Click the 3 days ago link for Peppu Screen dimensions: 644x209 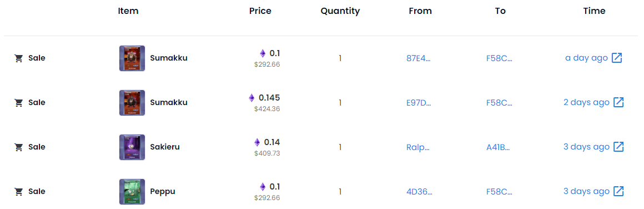click(586, 191)
